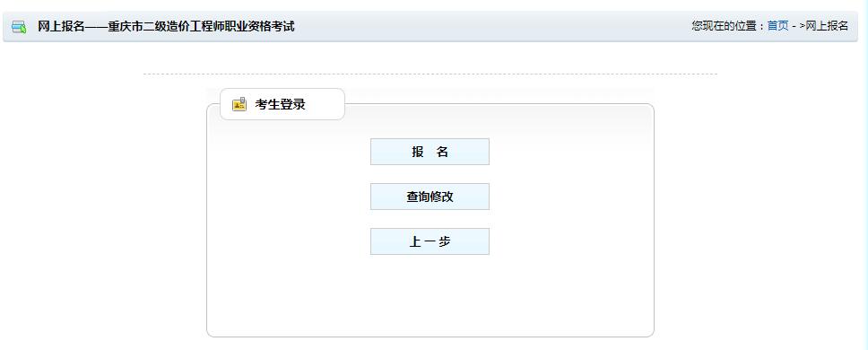Click empty area below the 上一步 button
The image size is (868, 350).
coord(430,293)
